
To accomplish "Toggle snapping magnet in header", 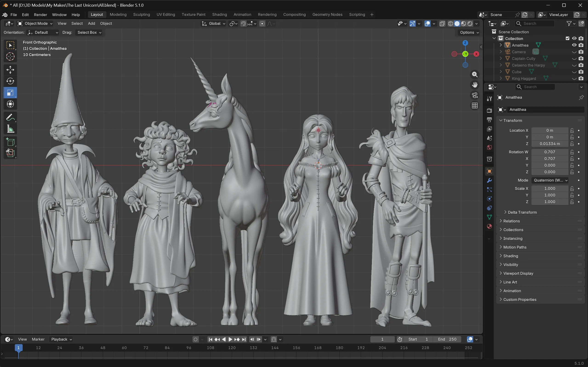I will [243, 24].
